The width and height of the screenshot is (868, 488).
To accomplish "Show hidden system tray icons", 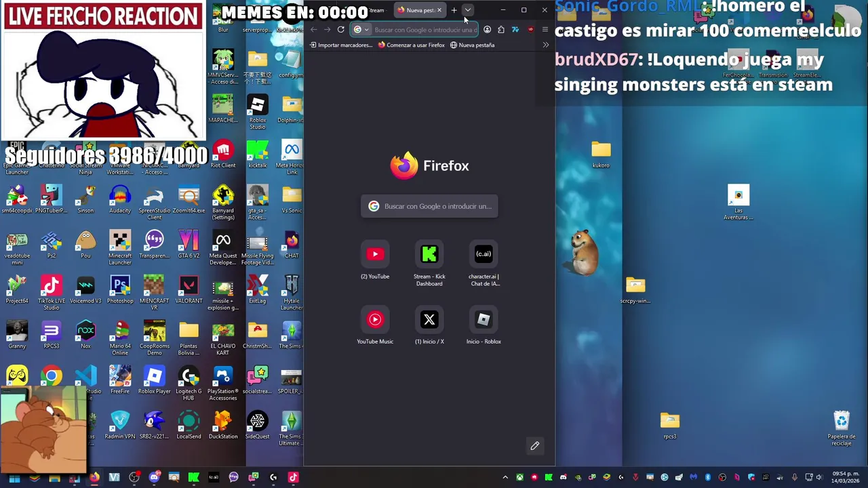I will pyautogui.click(x=505, y=477).
